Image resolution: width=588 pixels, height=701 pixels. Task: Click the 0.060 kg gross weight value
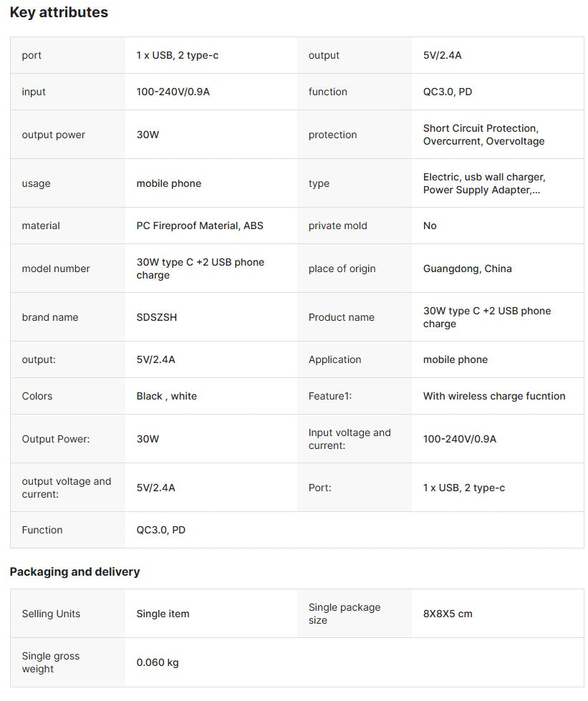158,662
